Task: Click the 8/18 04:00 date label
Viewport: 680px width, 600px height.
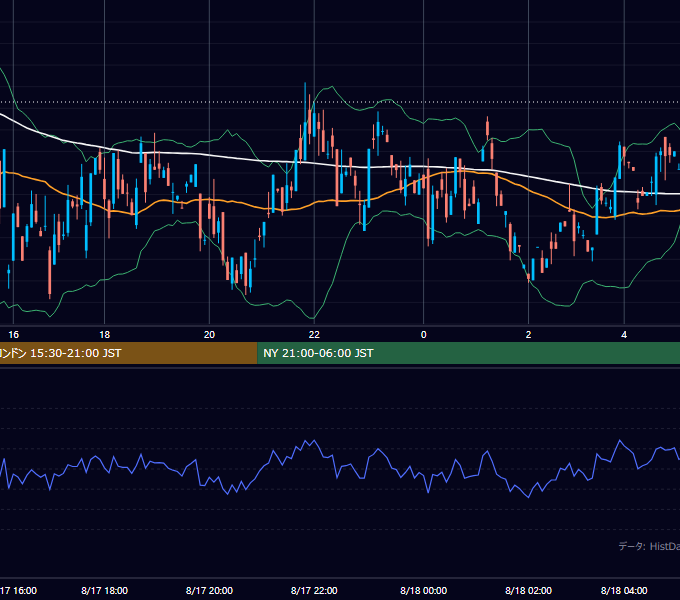Action: pos(624,590)
